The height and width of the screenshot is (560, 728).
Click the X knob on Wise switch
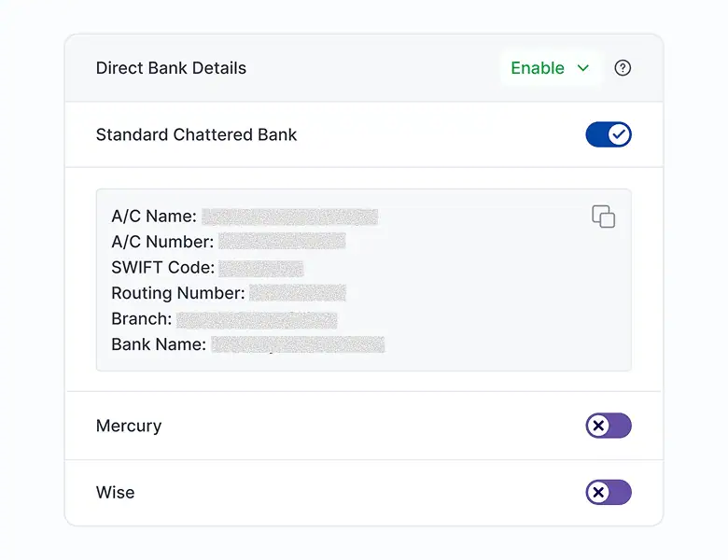599,492
